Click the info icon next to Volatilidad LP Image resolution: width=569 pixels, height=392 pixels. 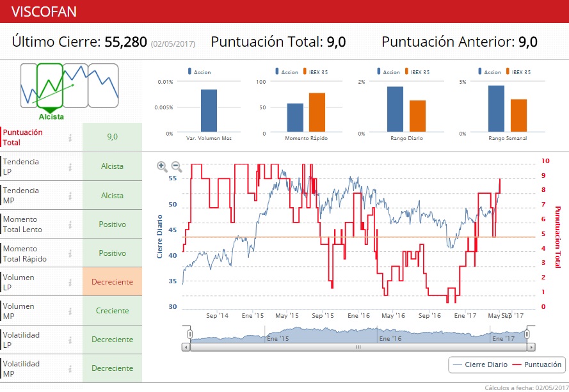click(70, 339)
